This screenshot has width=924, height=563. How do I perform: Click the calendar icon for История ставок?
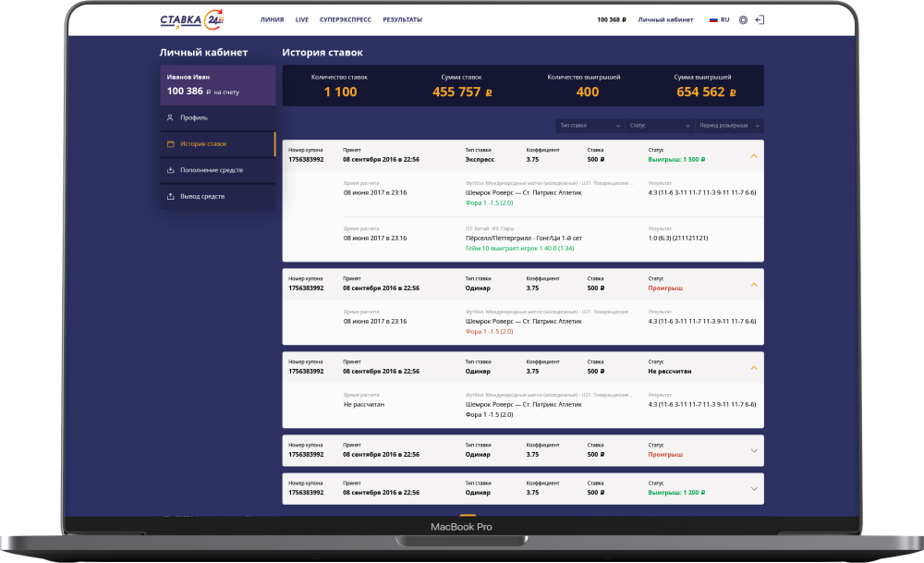170,144
